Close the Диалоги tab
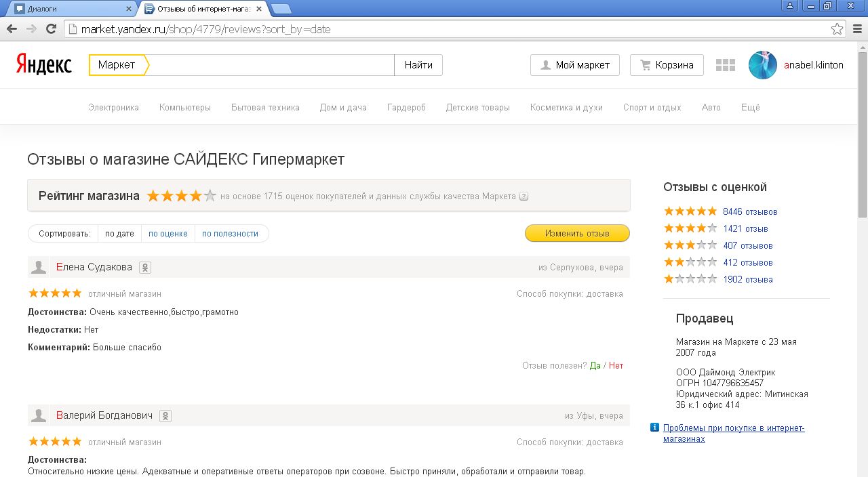868x477 pixels. point(130,9)
